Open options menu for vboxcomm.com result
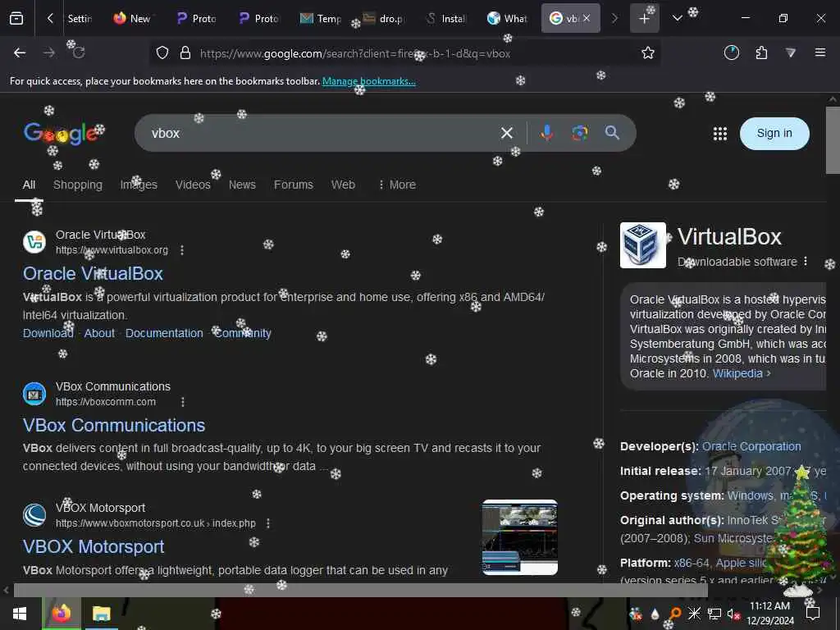Image resolution: width=840 pixels, height=630 pixels. coord(183,402)
